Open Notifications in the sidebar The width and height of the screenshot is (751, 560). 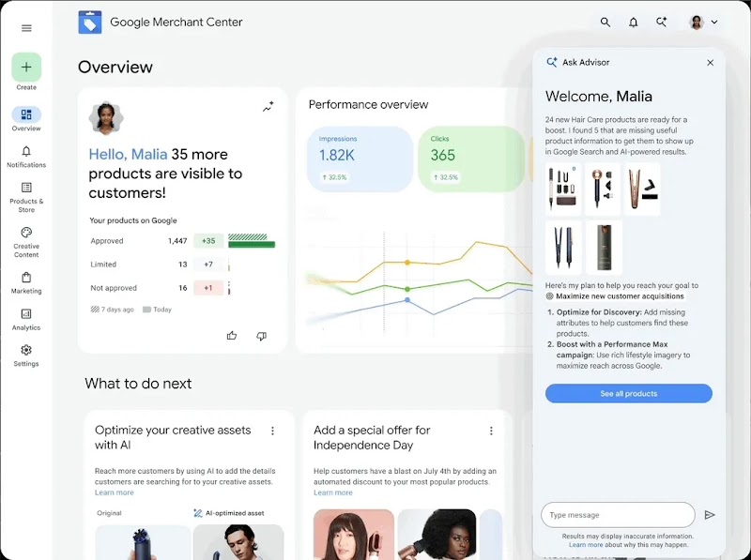[26, 157]
